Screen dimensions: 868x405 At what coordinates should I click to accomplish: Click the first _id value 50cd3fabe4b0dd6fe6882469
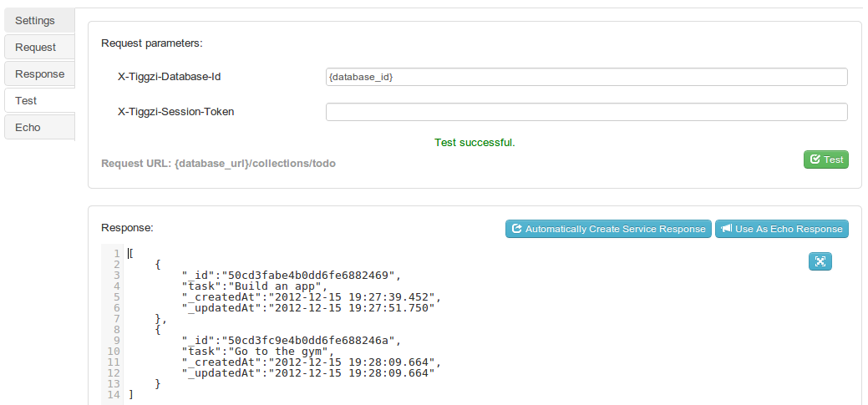click(309, 275)
